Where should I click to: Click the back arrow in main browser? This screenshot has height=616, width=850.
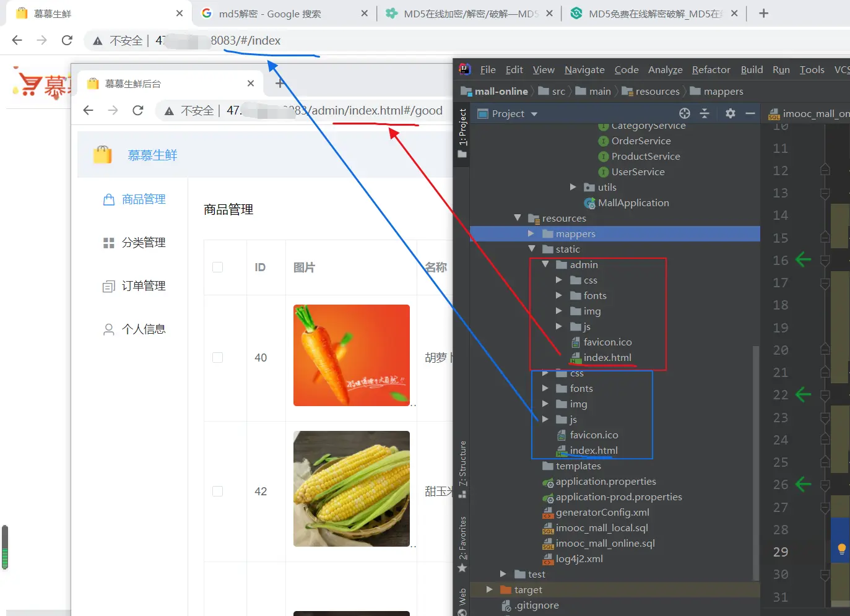17,40
